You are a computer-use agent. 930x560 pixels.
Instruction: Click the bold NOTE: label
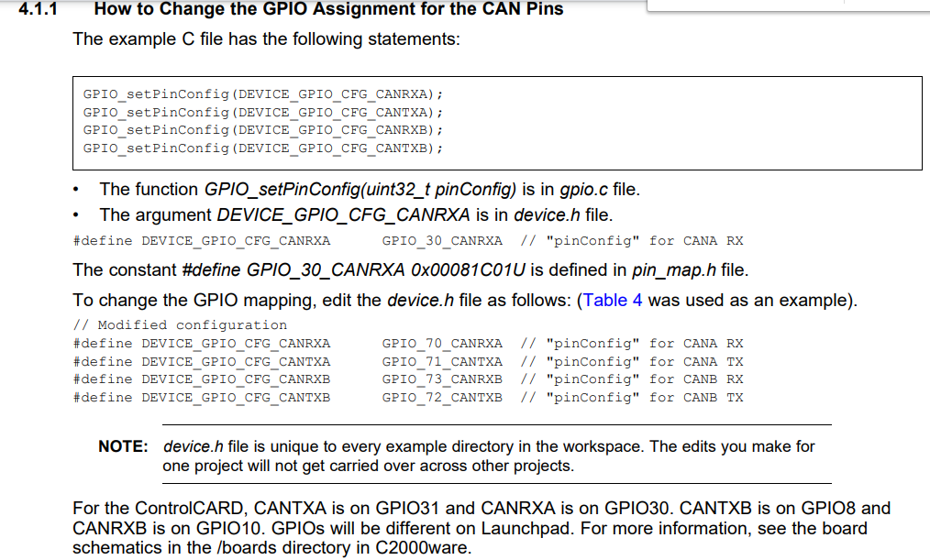123,447
